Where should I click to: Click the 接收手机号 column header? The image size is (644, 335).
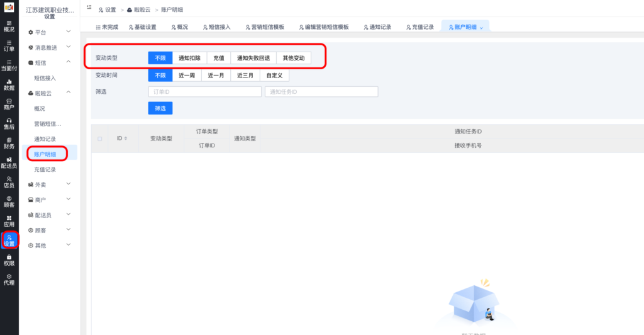click(468, 145)
